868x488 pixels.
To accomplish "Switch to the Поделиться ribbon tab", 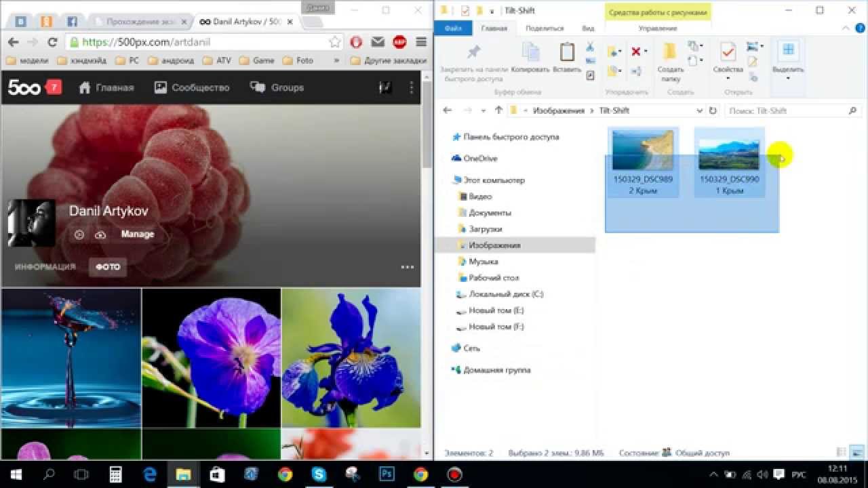I will (x=545, y=28).
